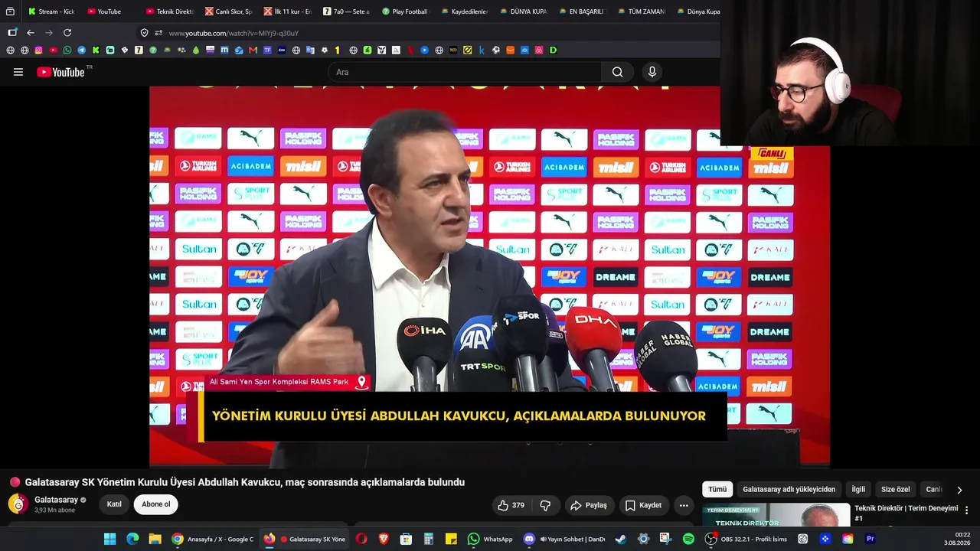Join the channel with 'Katıl'

114,504
